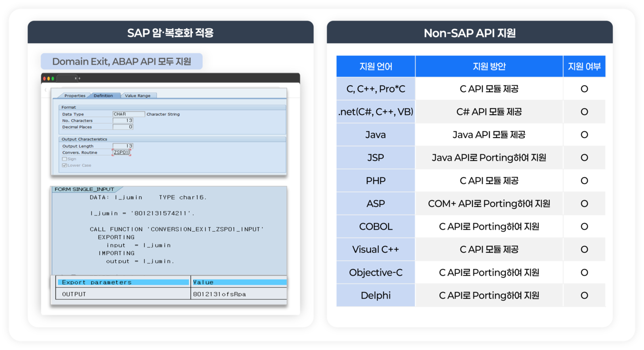Click the 'Export parameters' column header
Viewport: 644px width, 350px height.
(123, 283)
